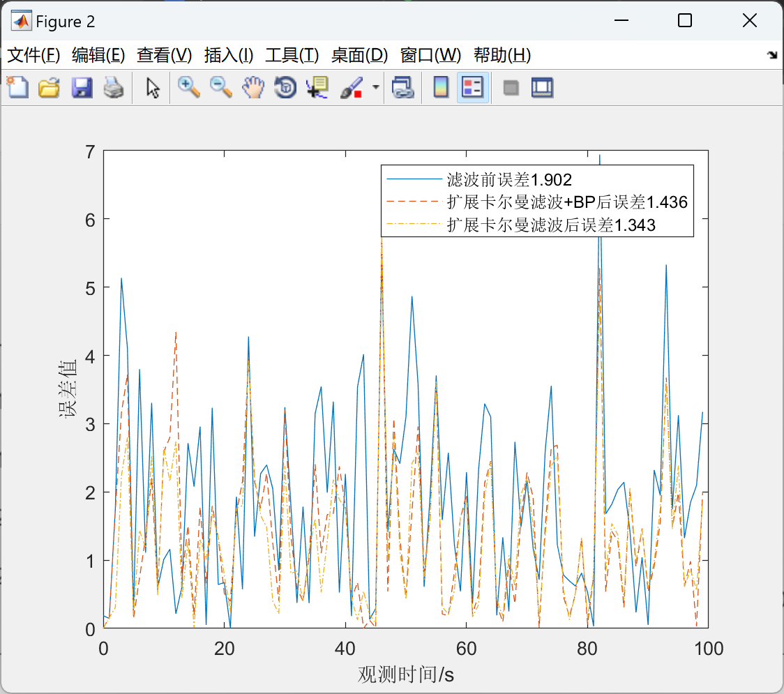784x694 pixels.
Task: Insert a colorbar via toolbar icon
Action: pyautogui.click(x=441, y=87)
